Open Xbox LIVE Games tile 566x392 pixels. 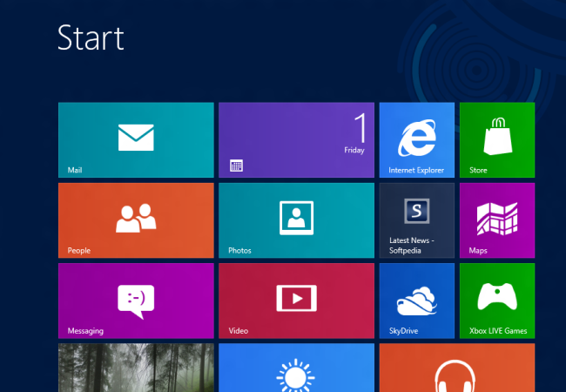click(x=497, y=301)
